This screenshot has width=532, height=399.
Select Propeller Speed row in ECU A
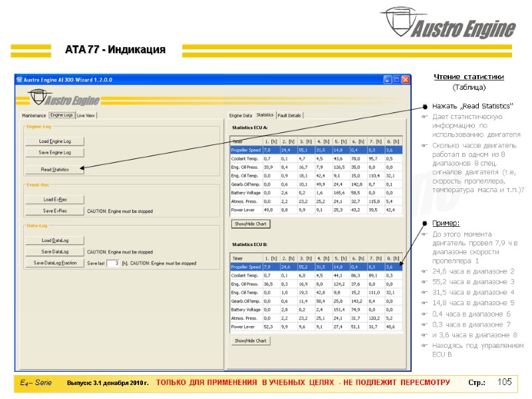pos(316,150)
